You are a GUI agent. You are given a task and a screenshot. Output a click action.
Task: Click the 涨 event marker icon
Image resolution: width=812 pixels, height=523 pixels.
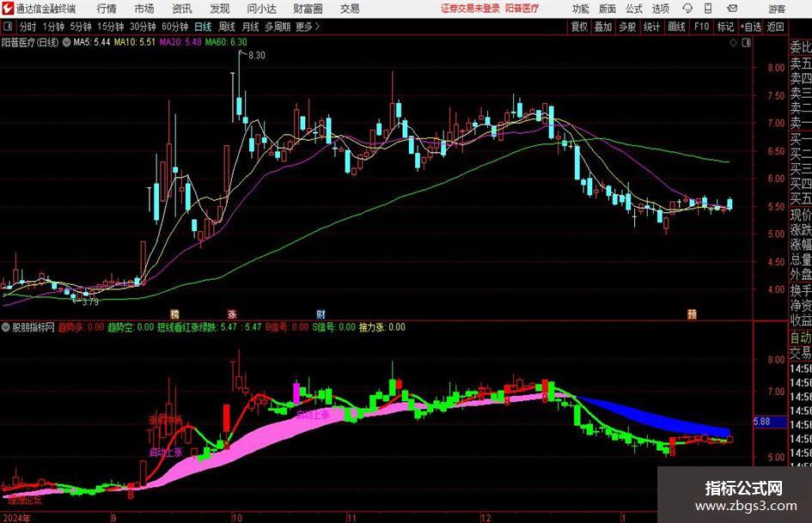click(232, 313)
